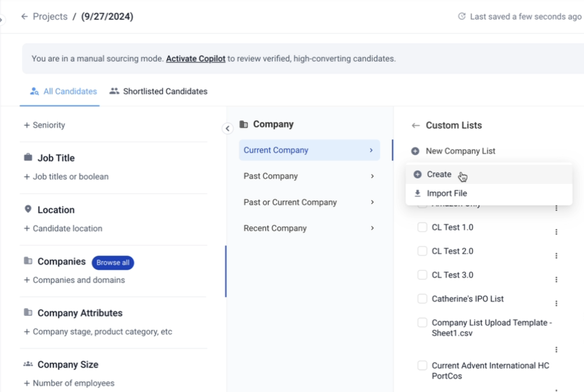Choose Import File from the dropdown menu

pyautogui.click(x=446, y=193)
